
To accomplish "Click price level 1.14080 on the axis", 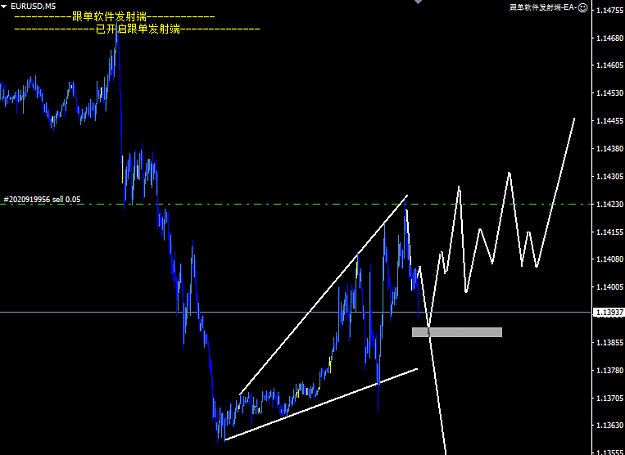I will (609, 259).
